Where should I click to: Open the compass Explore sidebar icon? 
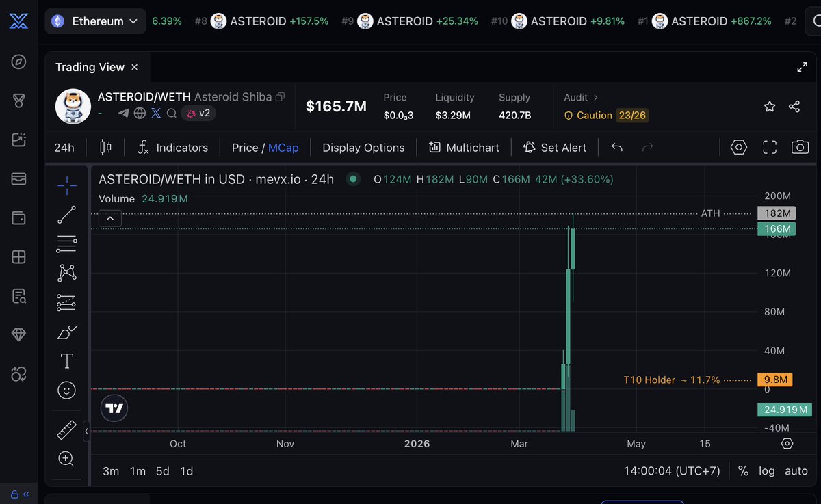[x=18, y=62]
